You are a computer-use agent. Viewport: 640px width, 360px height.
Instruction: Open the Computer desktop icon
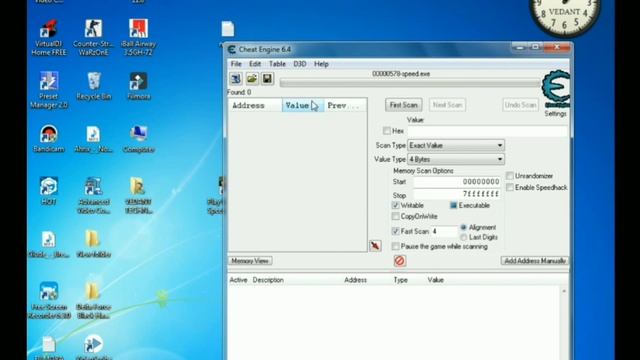click(x=138, y=139)
